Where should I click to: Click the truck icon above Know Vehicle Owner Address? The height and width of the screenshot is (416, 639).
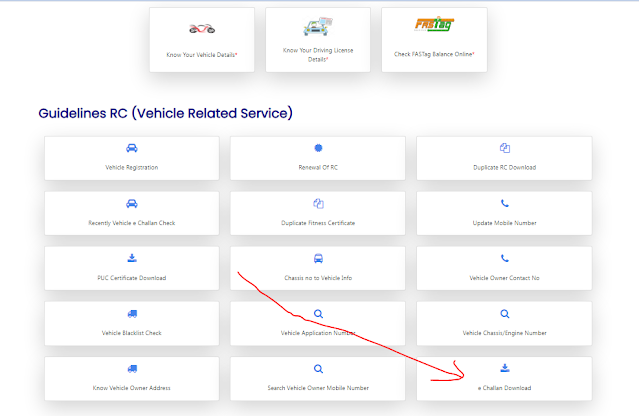(x=132, y=369)
